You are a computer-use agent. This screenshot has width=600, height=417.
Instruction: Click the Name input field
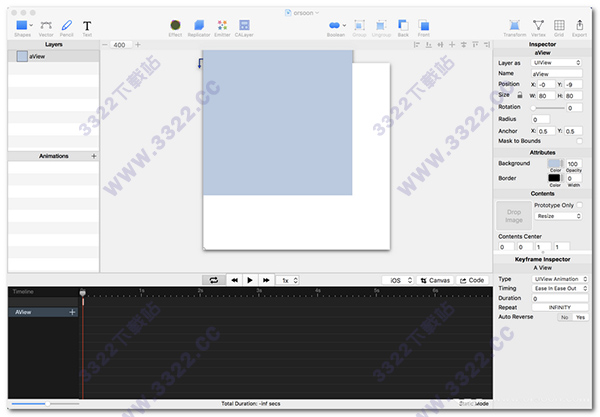(556, 73)
